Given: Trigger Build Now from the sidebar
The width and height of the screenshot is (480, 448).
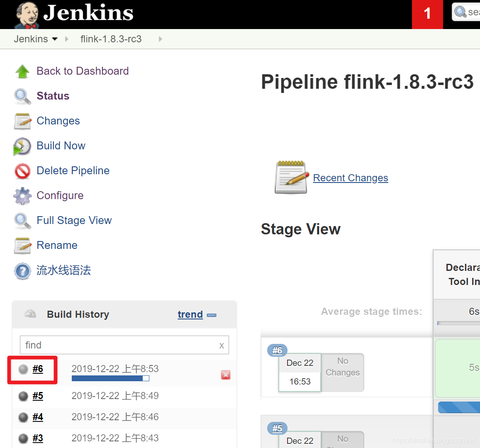Looking at the screenshot, I should 61,146.
